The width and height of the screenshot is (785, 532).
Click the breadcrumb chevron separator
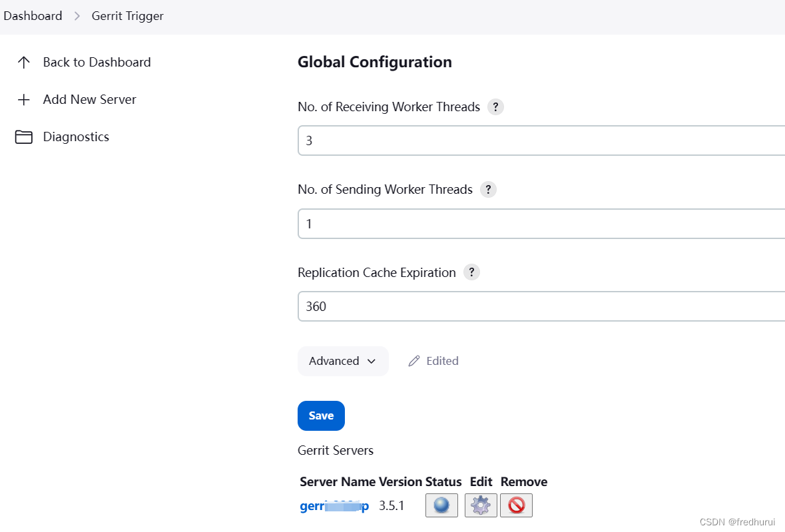(77, 16)
